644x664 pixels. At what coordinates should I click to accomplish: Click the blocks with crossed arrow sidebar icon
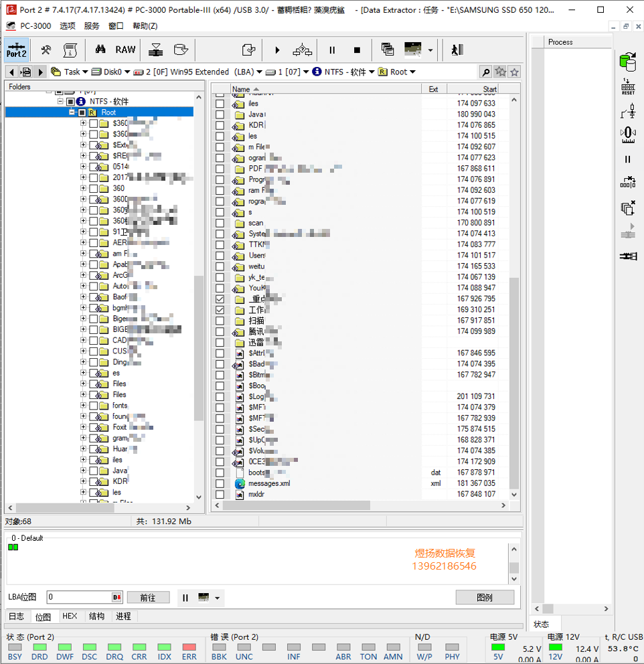628,183
